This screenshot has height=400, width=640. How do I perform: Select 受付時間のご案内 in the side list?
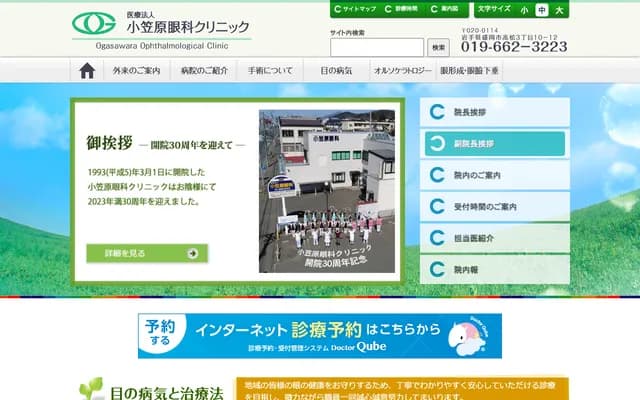coord(495,206)
